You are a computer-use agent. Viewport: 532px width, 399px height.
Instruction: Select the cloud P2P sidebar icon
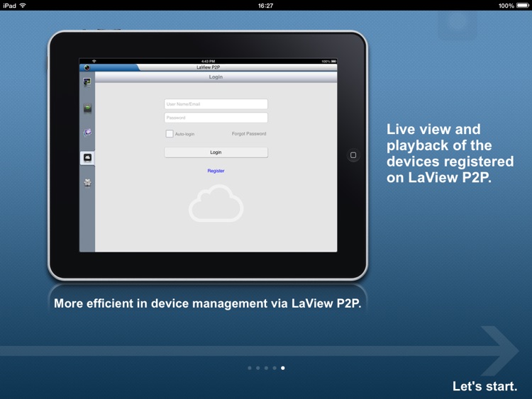(x=87, y=158)
